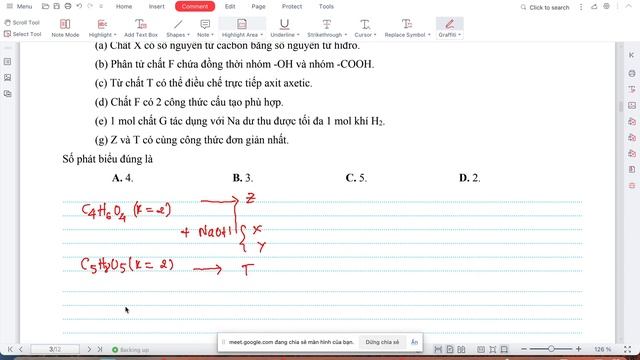Expand the Replace Symbol dropdown arrow

coord(429,35)
